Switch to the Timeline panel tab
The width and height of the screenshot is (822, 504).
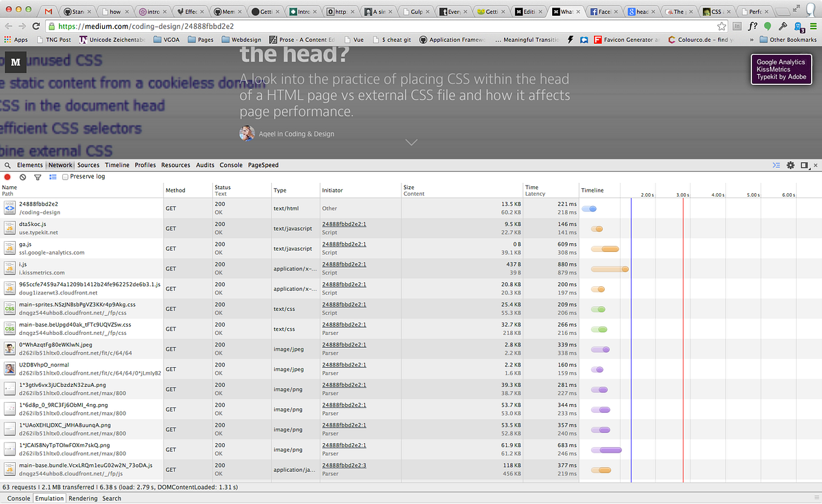point(116,165)
